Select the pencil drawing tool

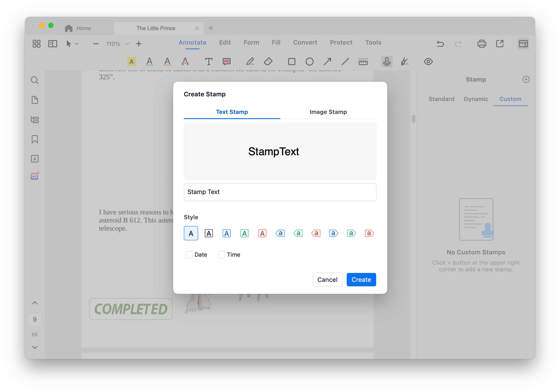click(x=250, y=62)
